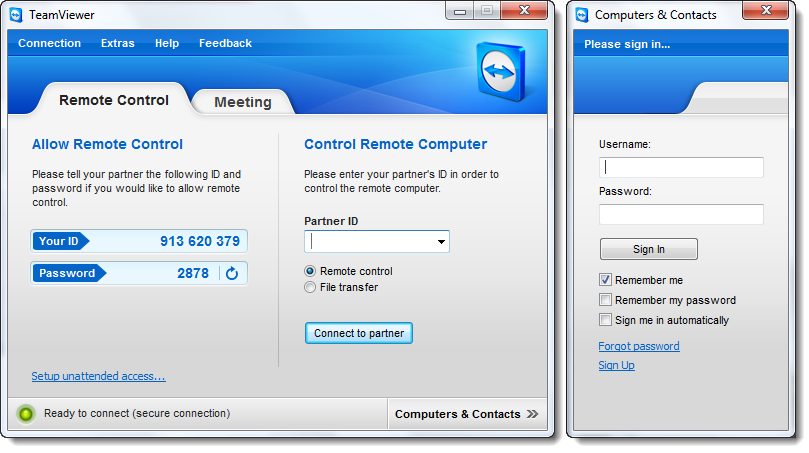Select the Remote control radio option
The image size is (809, 453).
[x=310, y=271]
